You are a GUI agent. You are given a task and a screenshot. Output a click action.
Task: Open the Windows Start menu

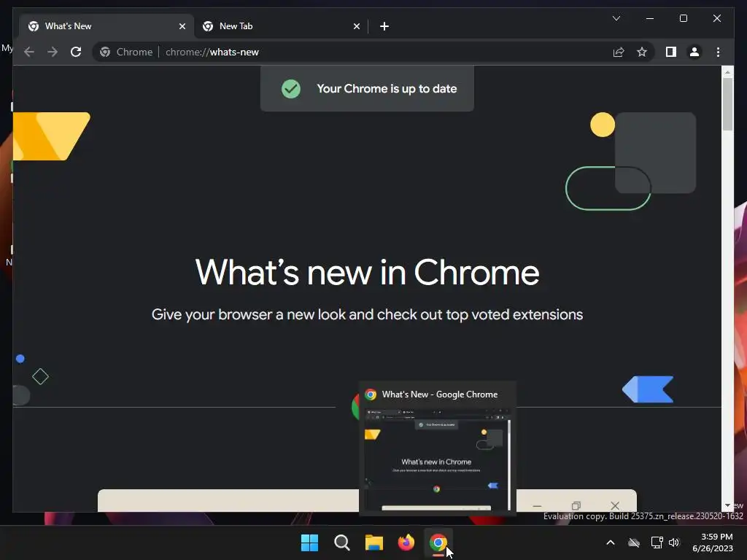click(309, 542)
